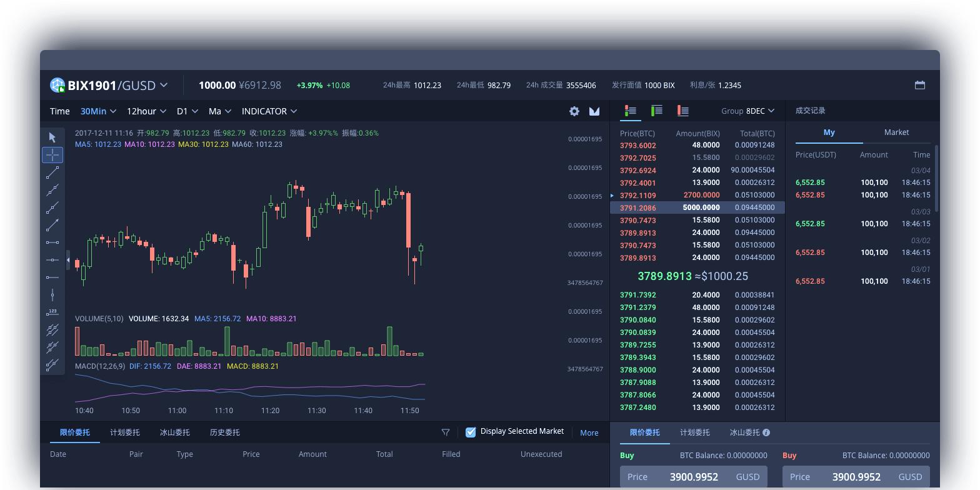Open the Group 8DEC precision dropdown

748,111
